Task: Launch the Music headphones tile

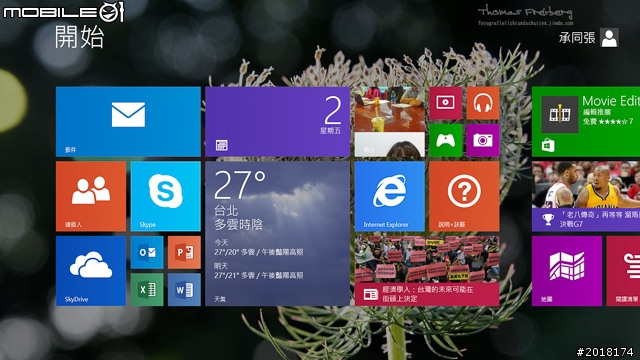Action: point(483,103)
